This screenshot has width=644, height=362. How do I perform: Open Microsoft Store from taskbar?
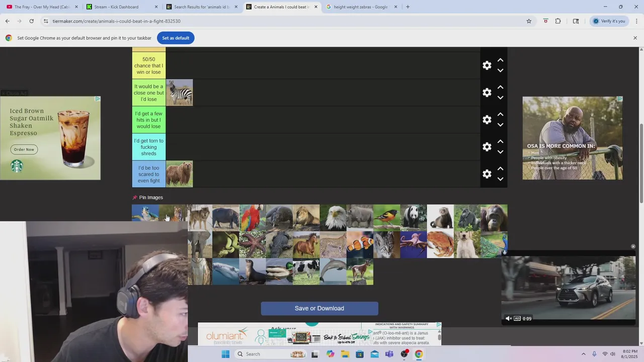pyautogui.click(x=360, y=354)
